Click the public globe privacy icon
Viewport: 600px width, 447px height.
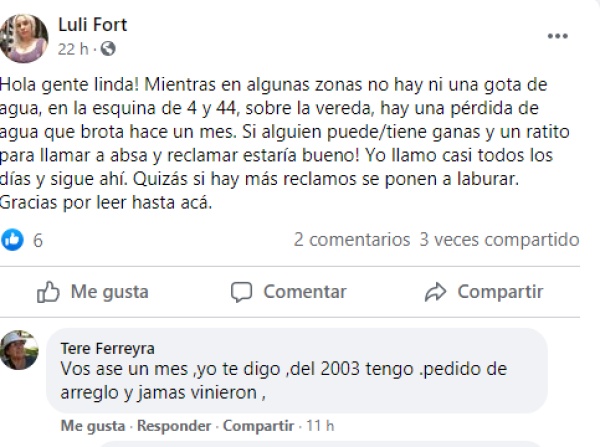[x=108, y=48]
